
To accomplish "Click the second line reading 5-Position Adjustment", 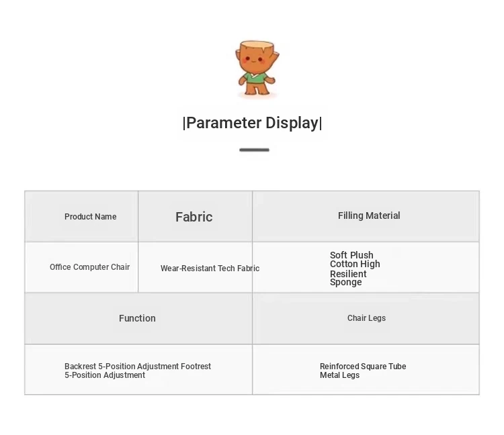I will pyautogui.click(x=105, y=375).
